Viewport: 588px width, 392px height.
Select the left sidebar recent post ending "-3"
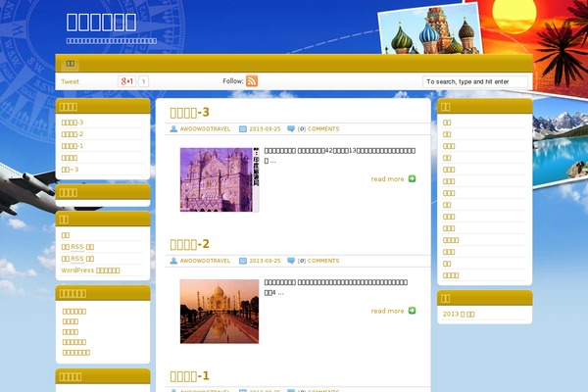point(72,122)
